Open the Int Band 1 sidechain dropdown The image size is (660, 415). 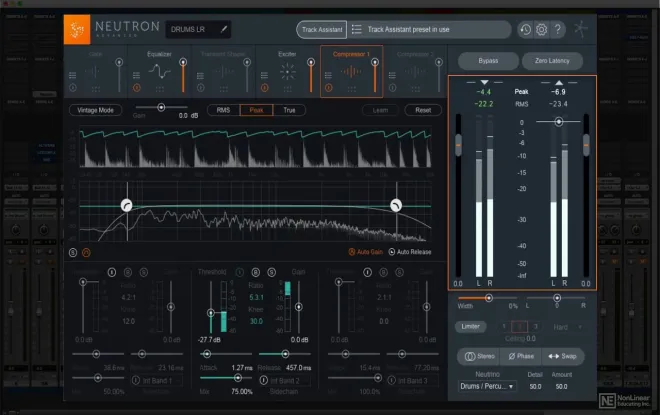tap(162, 381)
